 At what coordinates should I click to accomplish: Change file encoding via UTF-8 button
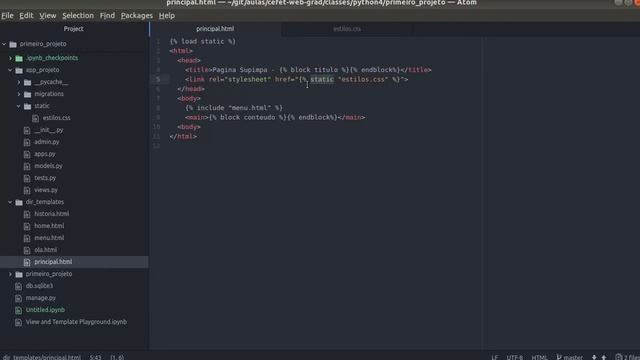[x=514, y=357]
